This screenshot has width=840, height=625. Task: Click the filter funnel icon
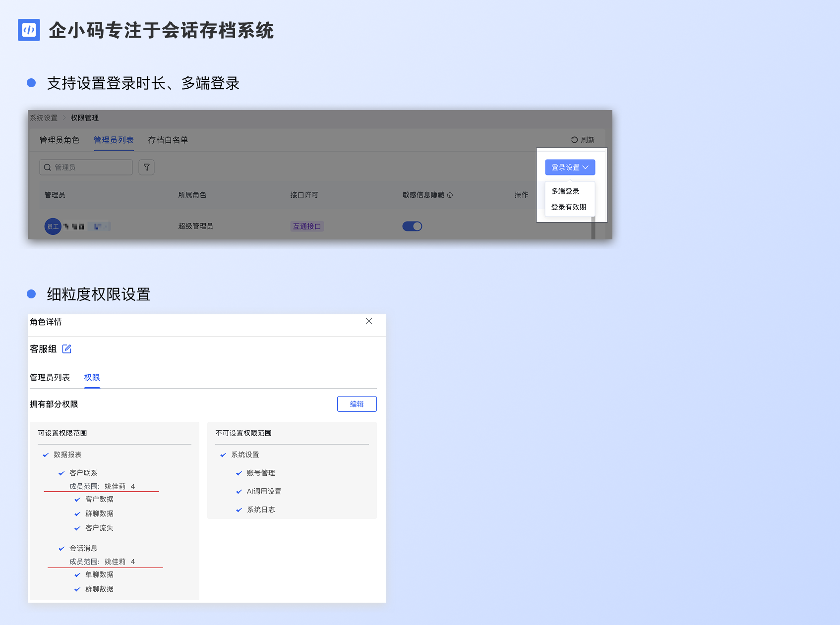point(146,168)
